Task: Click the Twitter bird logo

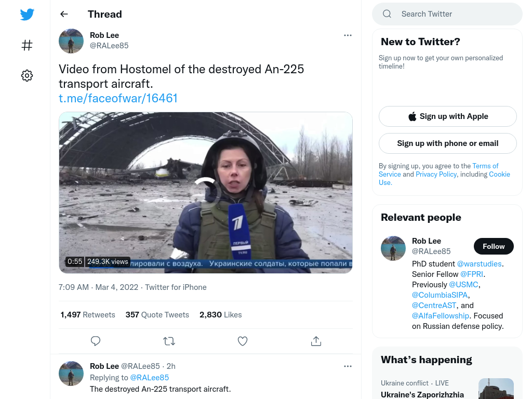Action: pos(27,14)
